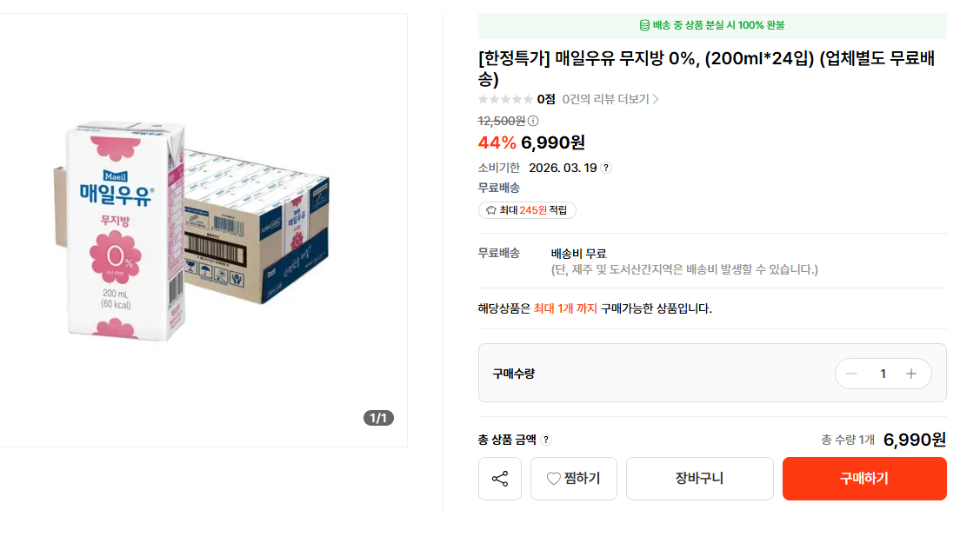Screen dimensions: 980x543
Task: Click the share icon button
Action: click(x=500, y=479)
